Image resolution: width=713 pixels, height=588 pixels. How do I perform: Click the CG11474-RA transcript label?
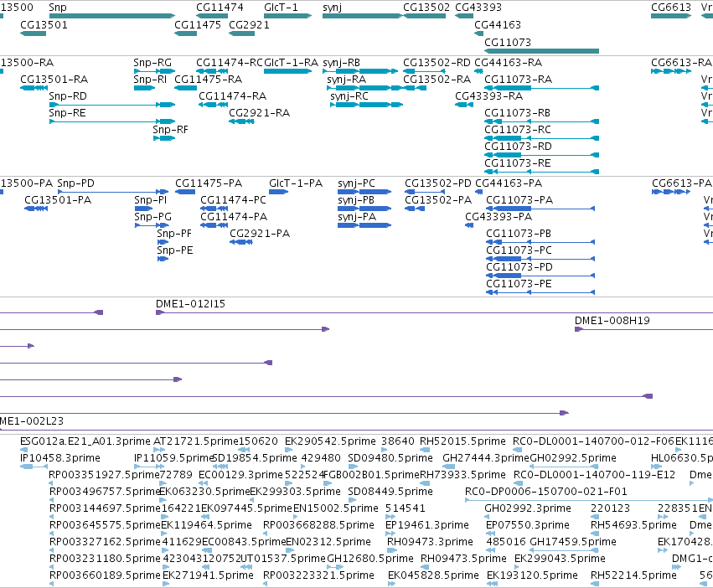click(233, 96)
